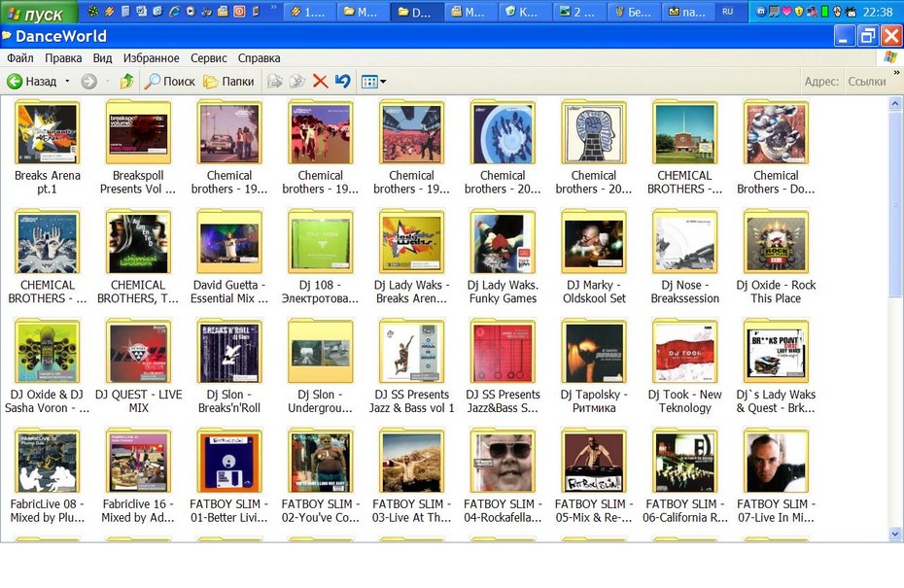This screenshot has height=588, width=904.
Task: Open the Views dropdown in toolbar
Action: point(373,82)
